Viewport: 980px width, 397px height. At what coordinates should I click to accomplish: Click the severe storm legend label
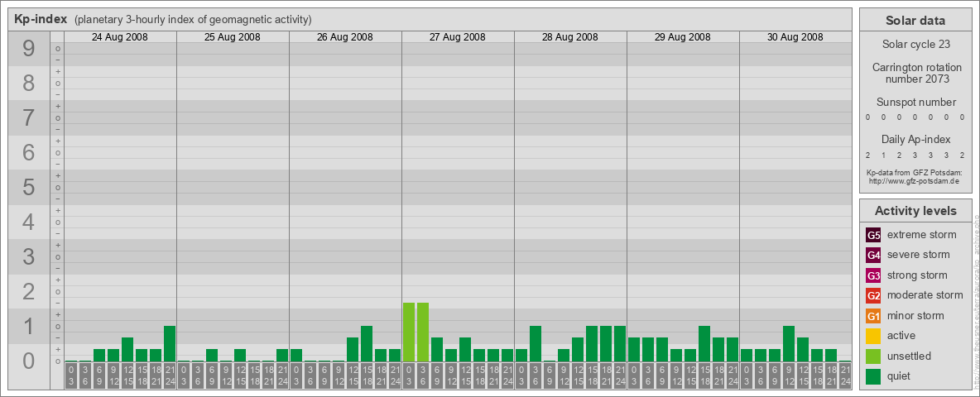(919, 256)
